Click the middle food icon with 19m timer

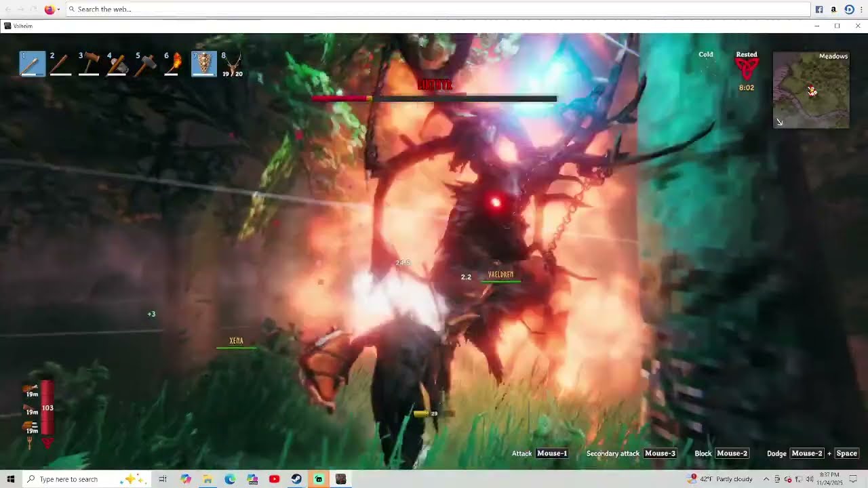coord(31,409)
